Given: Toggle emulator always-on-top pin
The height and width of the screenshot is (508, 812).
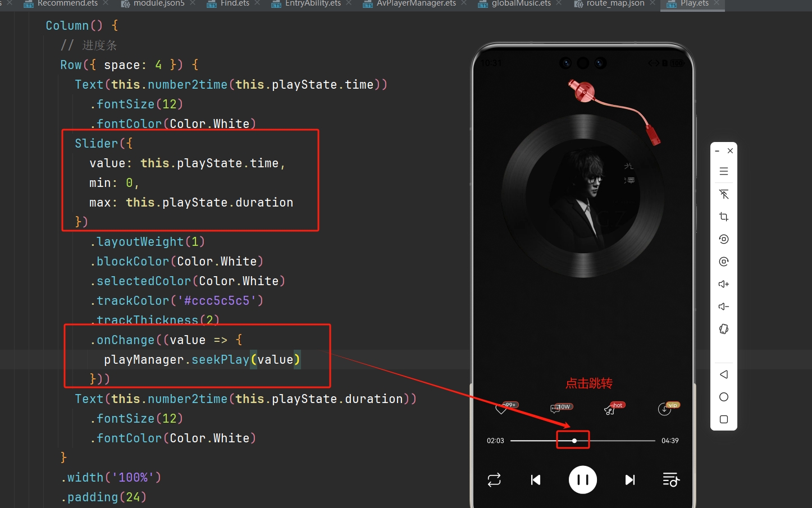Looking at the screenshot, I should pyautogui.click(x=724, y=194).
